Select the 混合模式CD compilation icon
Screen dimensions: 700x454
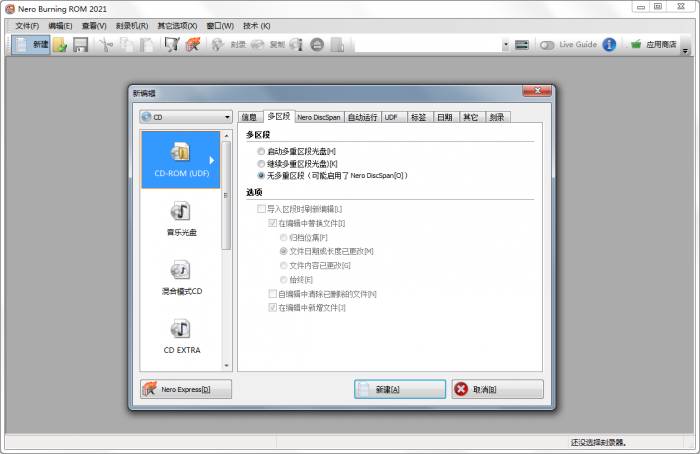click(x=180, y=276)
